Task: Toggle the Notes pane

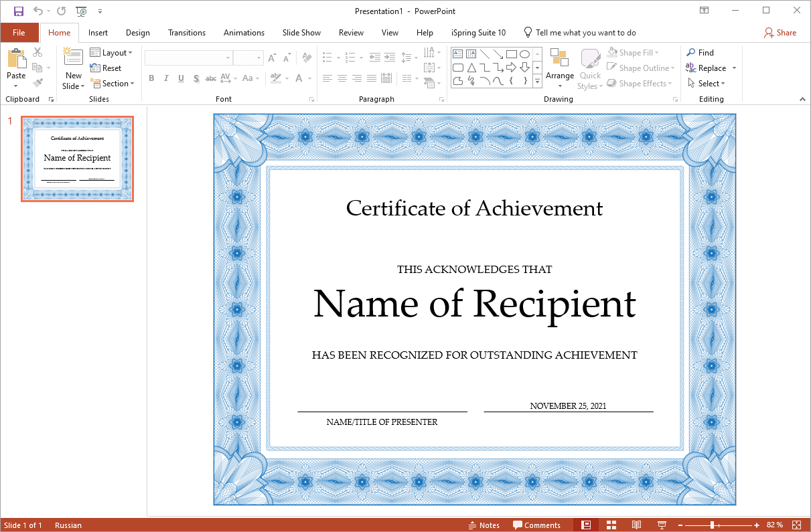Action: tap(484, 525)
